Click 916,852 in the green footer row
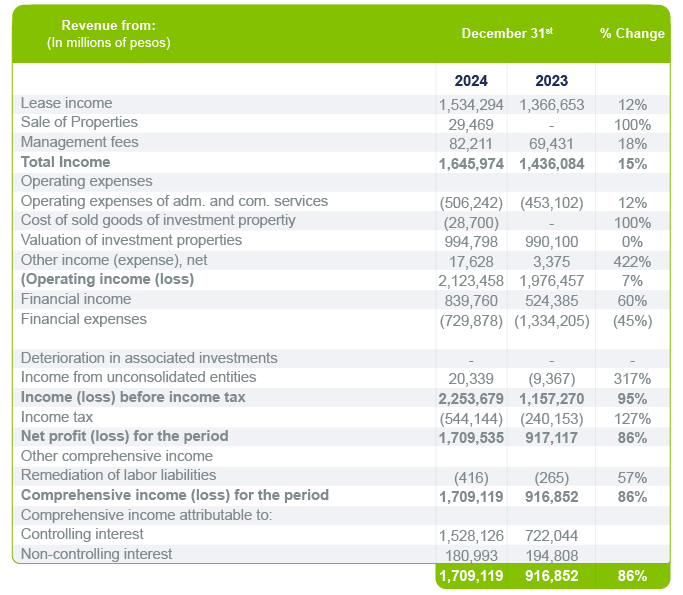Viewport: 683px width, 595px height. 550,576
